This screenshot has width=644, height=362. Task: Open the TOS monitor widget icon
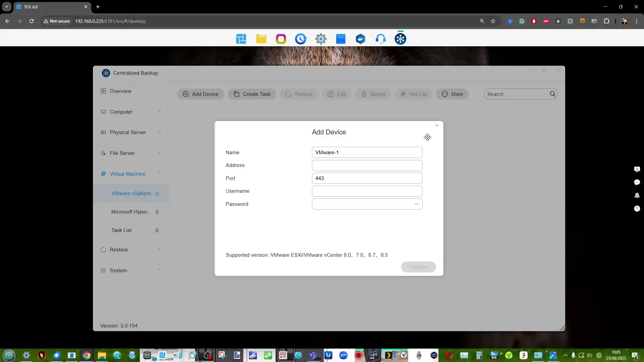pyautogui.click(x=637, y=169)
